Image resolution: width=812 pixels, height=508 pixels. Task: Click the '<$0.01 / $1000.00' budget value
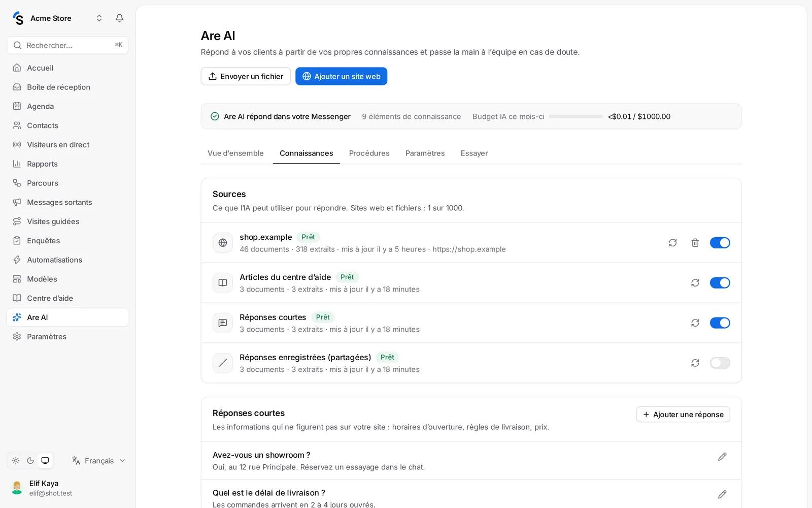coord(639,116)
